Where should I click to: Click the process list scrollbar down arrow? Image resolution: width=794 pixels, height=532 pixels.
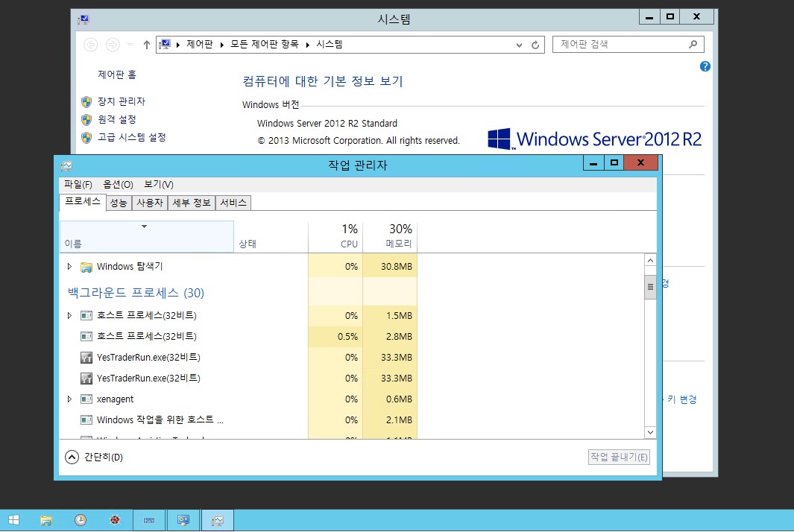tap(650, 431)
